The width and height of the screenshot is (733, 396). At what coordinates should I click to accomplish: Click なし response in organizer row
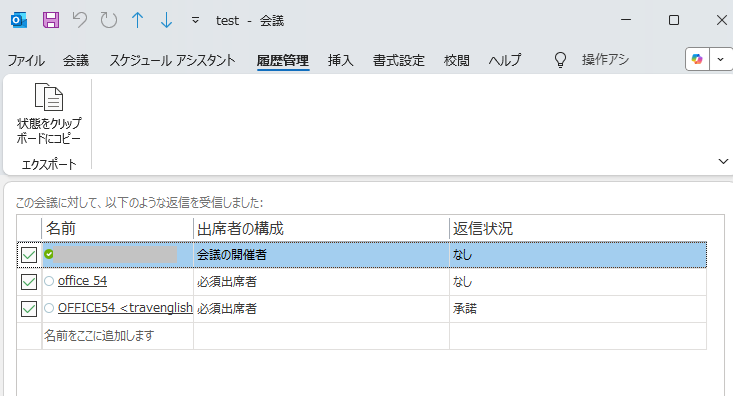tap(578, 255)
